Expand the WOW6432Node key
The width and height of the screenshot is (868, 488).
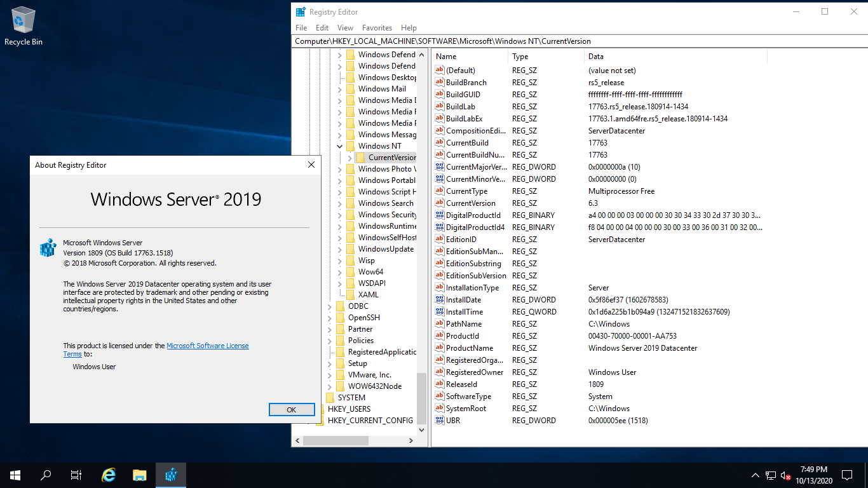pyautogui.click(x=329, y=386)
